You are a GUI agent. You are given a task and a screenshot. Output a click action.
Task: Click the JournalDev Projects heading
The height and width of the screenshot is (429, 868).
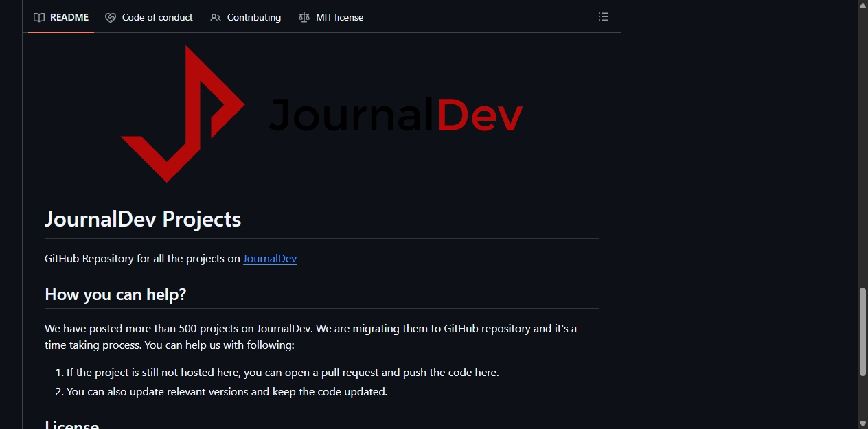pyautogui.click(x=143, y=219)
